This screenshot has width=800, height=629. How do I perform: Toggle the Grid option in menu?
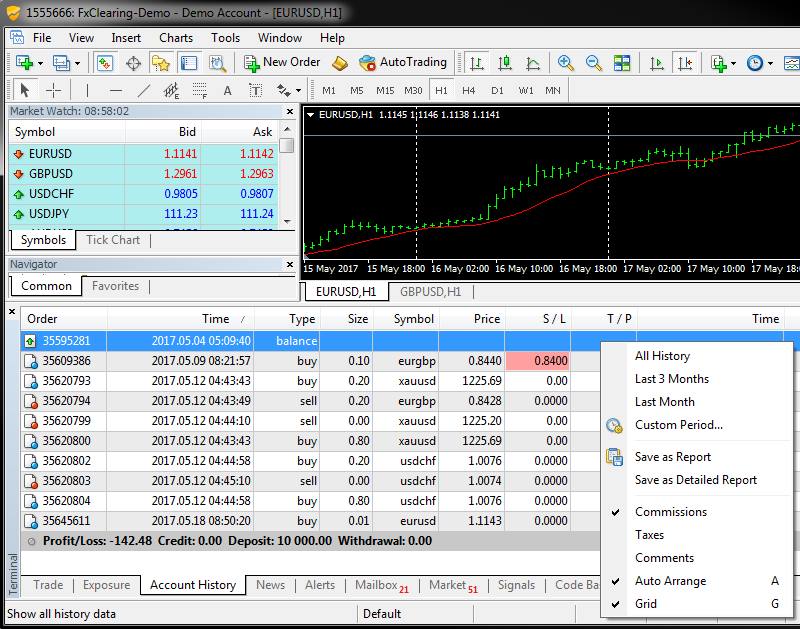(x=646, y=604)
